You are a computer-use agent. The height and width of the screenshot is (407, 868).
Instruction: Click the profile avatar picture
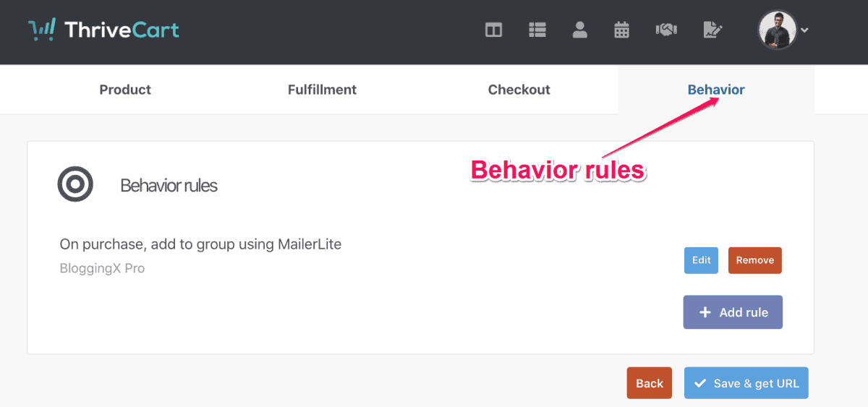[777, 30]
